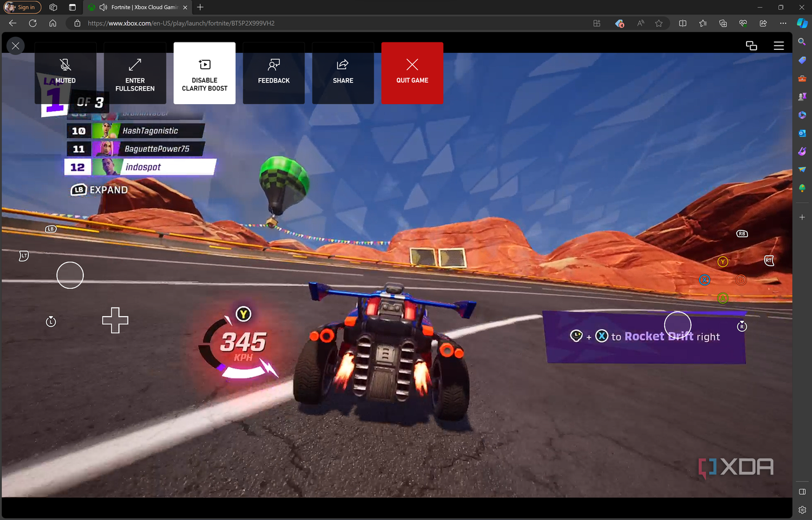This screenshot has width=812, height=520.
Task: Open the Favorites list icon
Action: [703, 23]
